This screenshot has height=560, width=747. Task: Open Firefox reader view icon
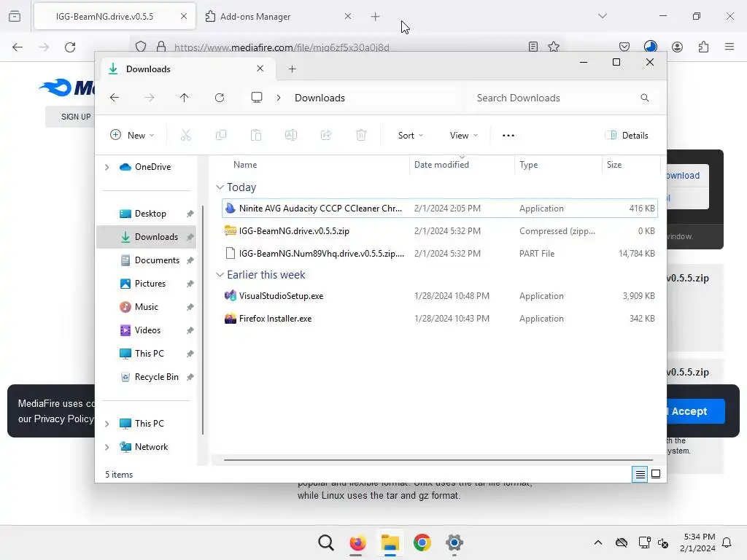point(533,47)
